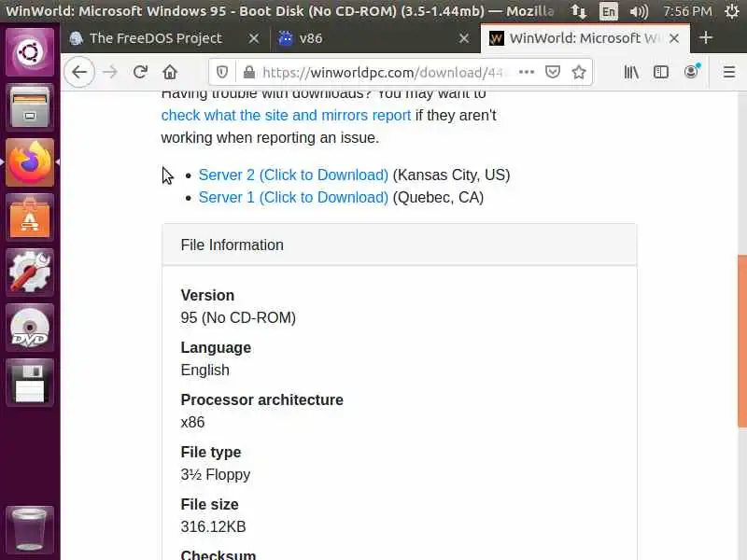
Task: Click Server 1 download link
Action: [293, 197]
